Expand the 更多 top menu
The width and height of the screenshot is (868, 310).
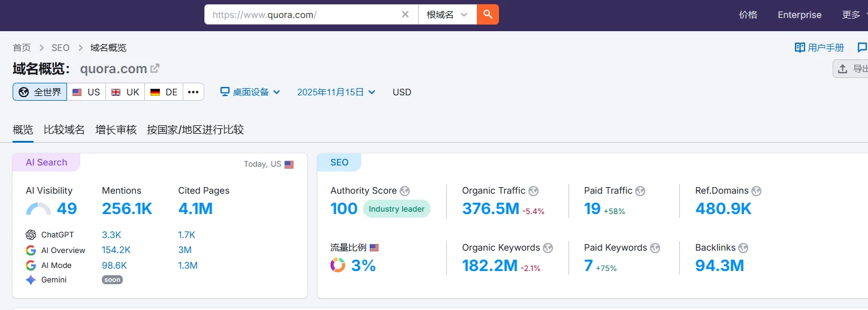(x=855, y=14)
